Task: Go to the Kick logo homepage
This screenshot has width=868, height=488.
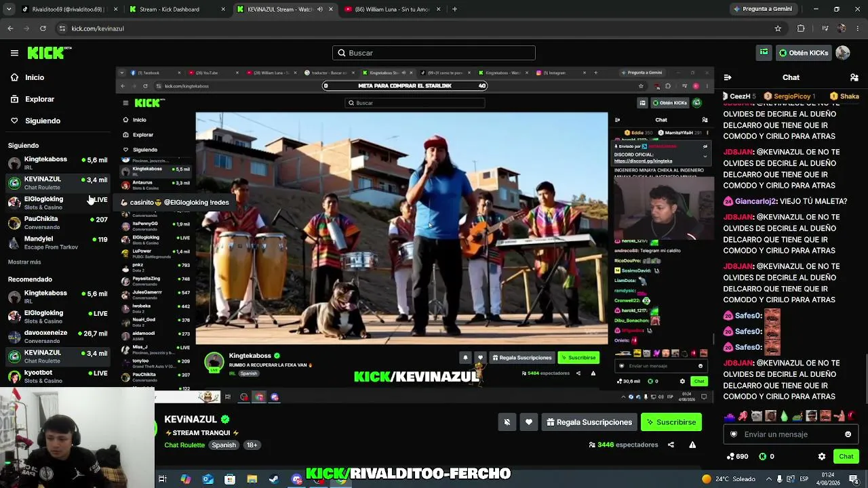Action: [x=50, y=53]
